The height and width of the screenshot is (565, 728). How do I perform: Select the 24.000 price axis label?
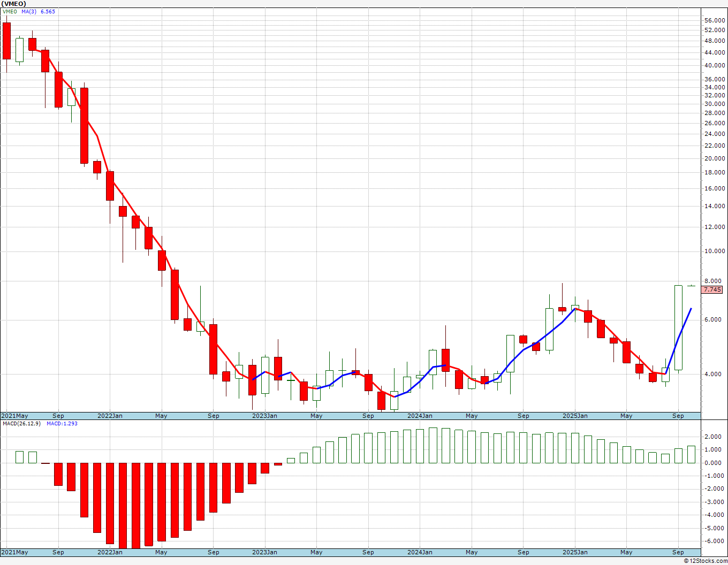pyautogui.click(x=715, y=134)
